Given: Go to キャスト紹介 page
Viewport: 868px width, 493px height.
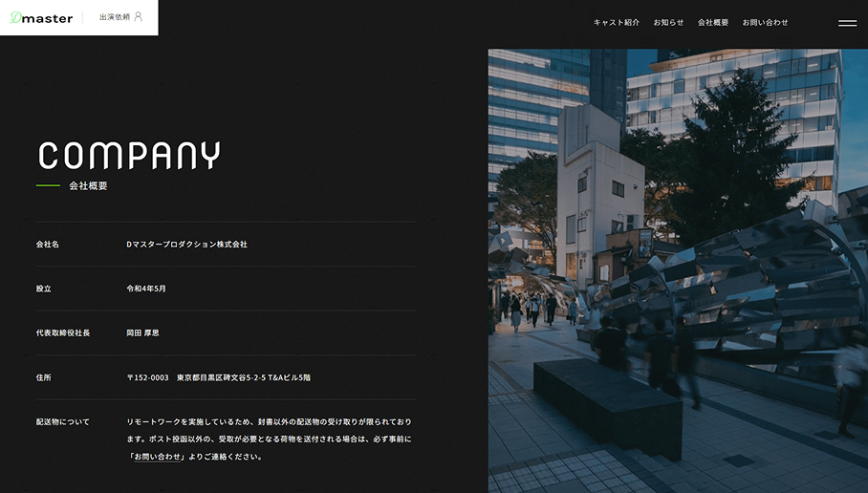Looking at the screenshot, I should pos(617,23).
